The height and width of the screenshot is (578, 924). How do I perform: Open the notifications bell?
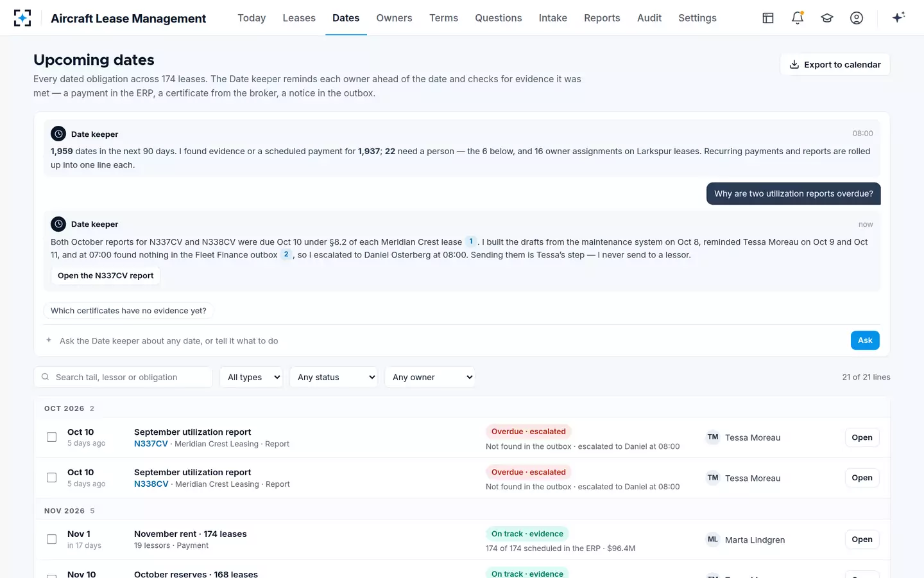click(798, 18)
